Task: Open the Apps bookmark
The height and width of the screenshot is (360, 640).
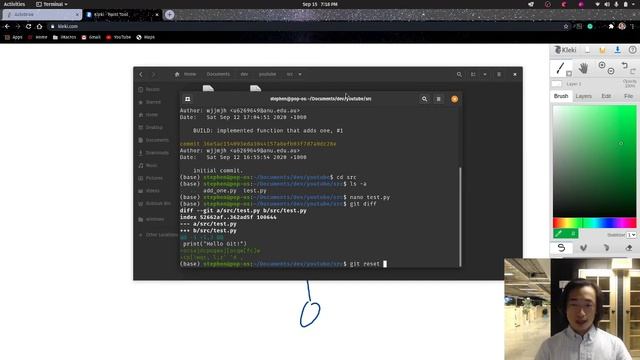Action: pos(13,37)
